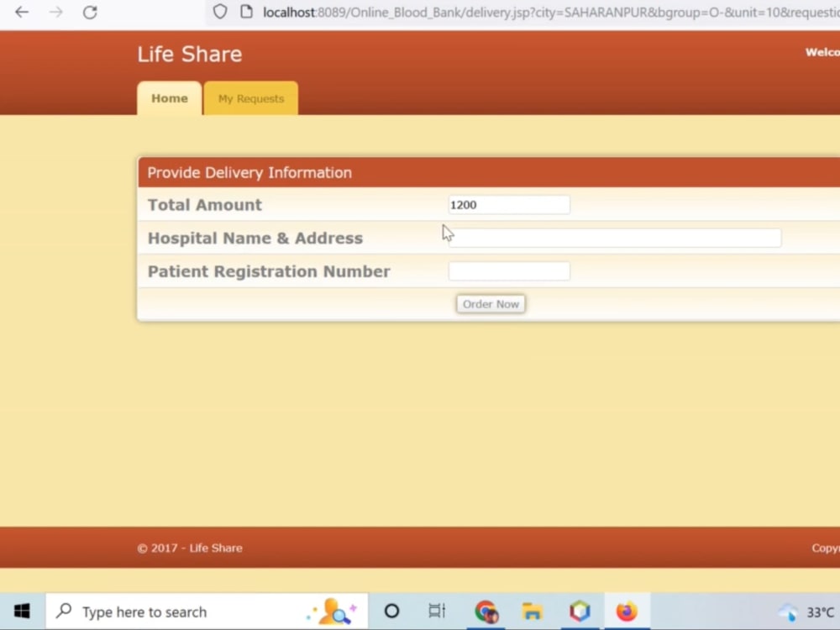
Task: Open NetBeans from the taskbar
Action: (580, 612)
